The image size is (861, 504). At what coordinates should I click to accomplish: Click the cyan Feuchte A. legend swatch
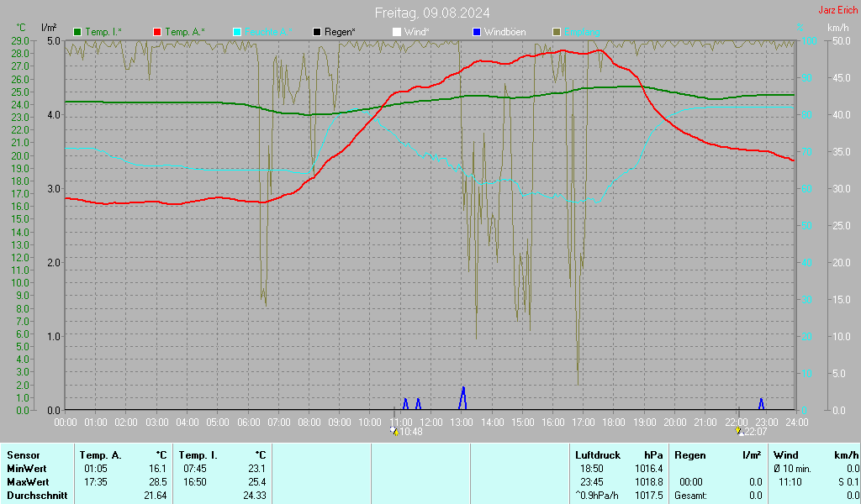click(237, 33)
